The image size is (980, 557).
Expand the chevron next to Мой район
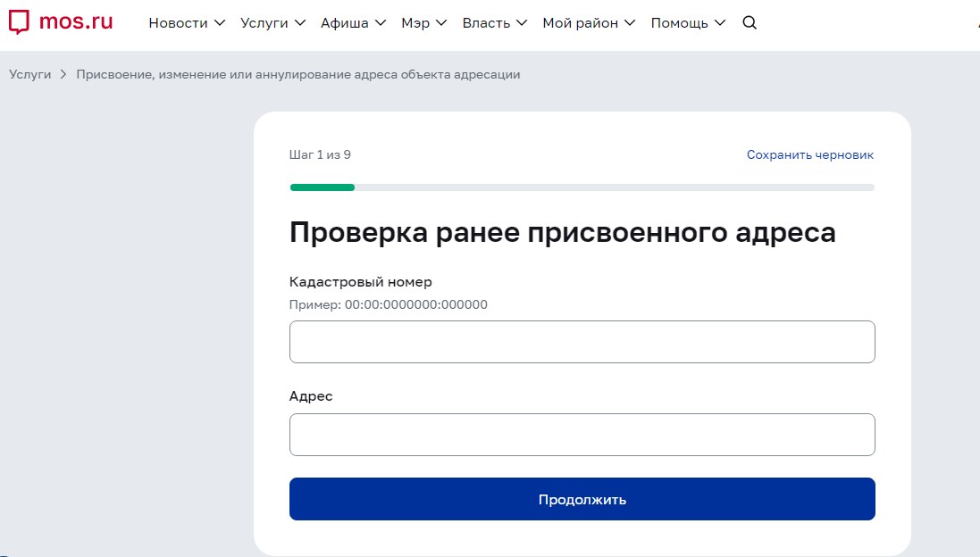click(630, 23)
